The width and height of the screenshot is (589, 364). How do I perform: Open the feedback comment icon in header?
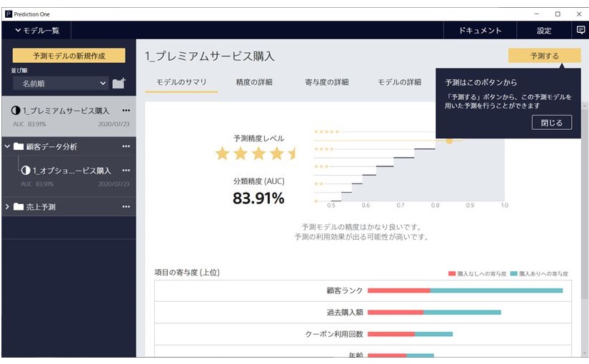pos(580,30)
